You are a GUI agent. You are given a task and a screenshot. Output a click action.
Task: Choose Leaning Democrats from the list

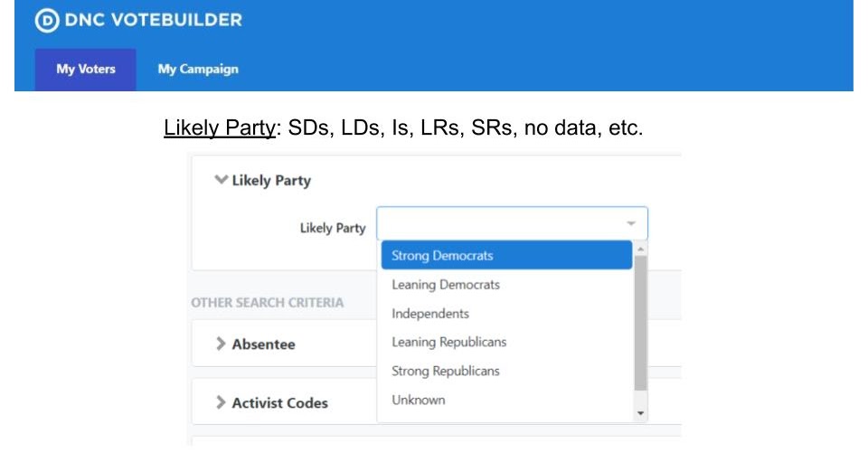[446, 285]
